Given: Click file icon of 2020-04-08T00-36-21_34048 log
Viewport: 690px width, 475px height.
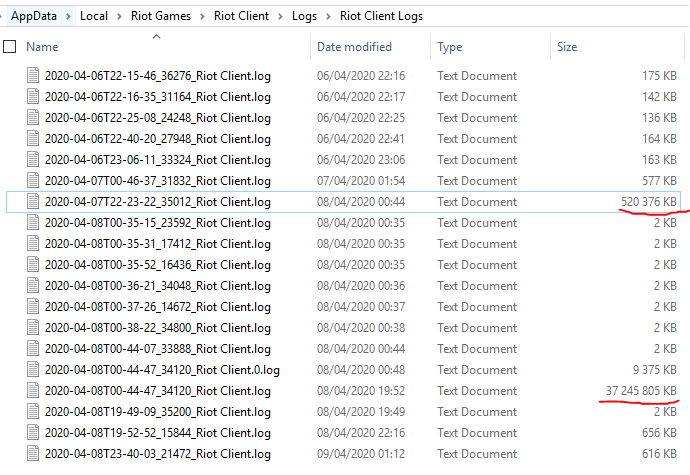Looking at the screenshot, I should pos(33,285).
